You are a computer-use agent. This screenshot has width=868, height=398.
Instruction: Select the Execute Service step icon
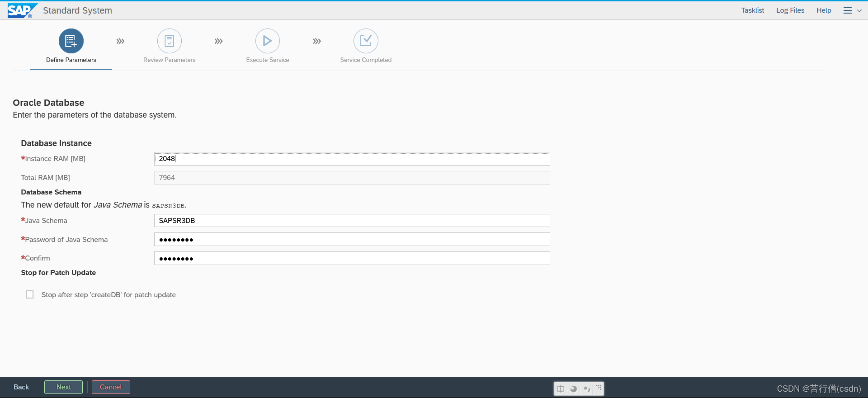(268, 41)
